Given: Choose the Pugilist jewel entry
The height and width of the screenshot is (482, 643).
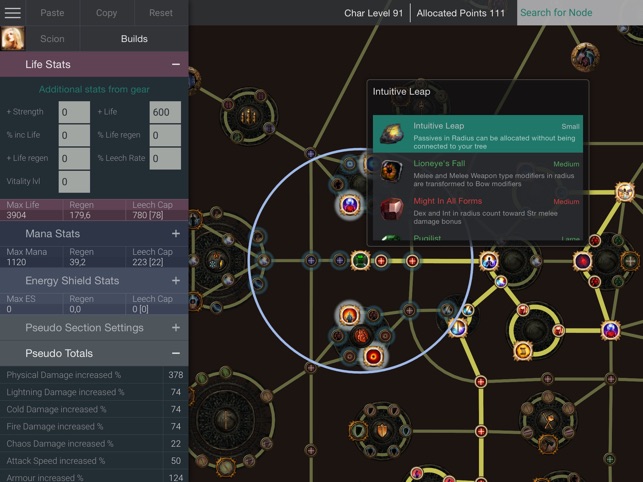Looking at the screenshot, I should pyautogui.click(x=478, y=237).
